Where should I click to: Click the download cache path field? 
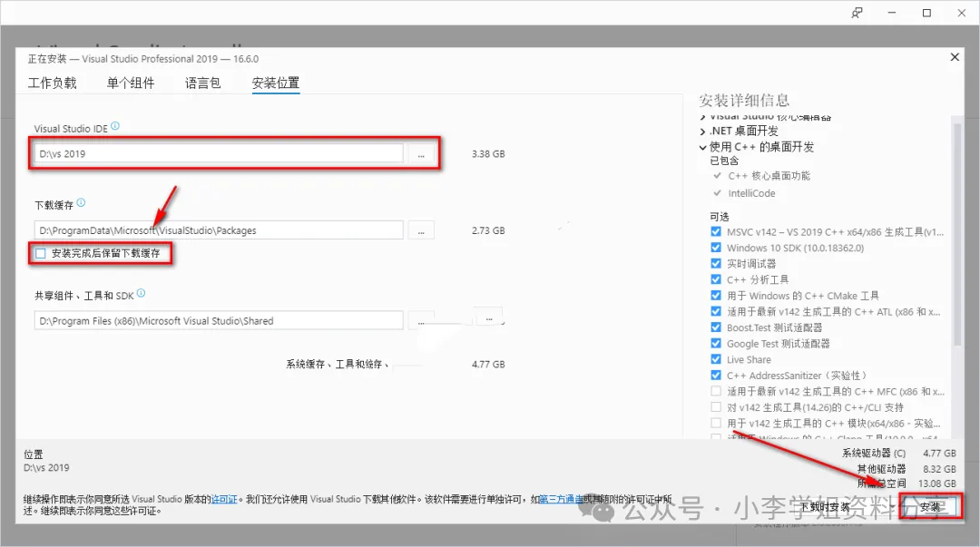219,230
